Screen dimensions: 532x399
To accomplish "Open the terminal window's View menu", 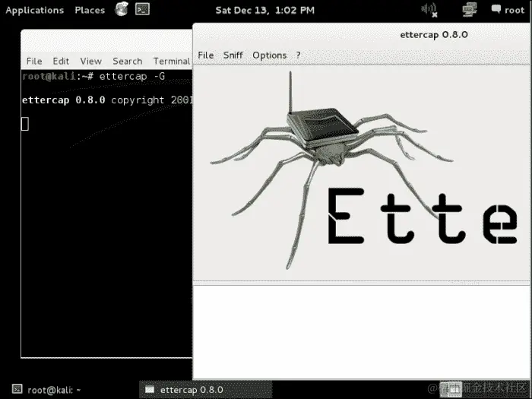I will [x=90, y=61].
